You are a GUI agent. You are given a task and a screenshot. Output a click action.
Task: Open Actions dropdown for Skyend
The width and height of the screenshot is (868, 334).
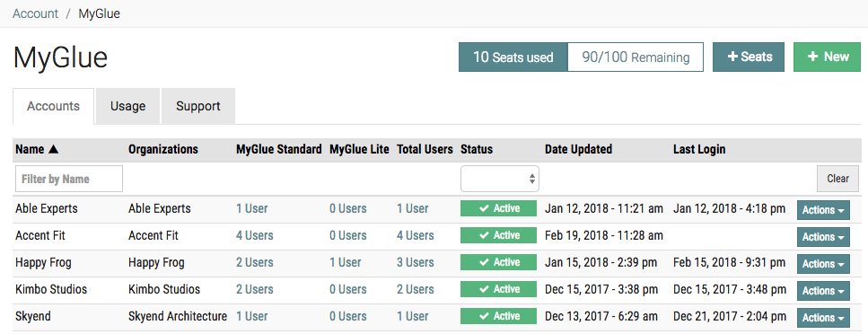[x=823, y=318]
